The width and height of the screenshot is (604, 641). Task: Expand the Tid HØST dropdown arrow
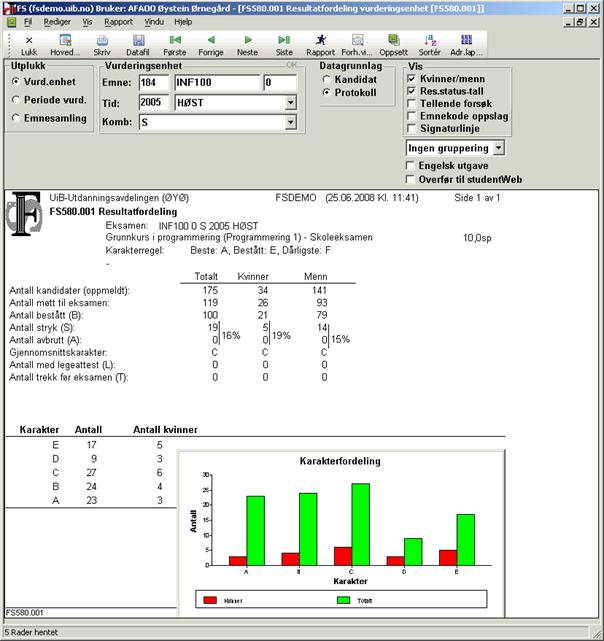point(290,103)
